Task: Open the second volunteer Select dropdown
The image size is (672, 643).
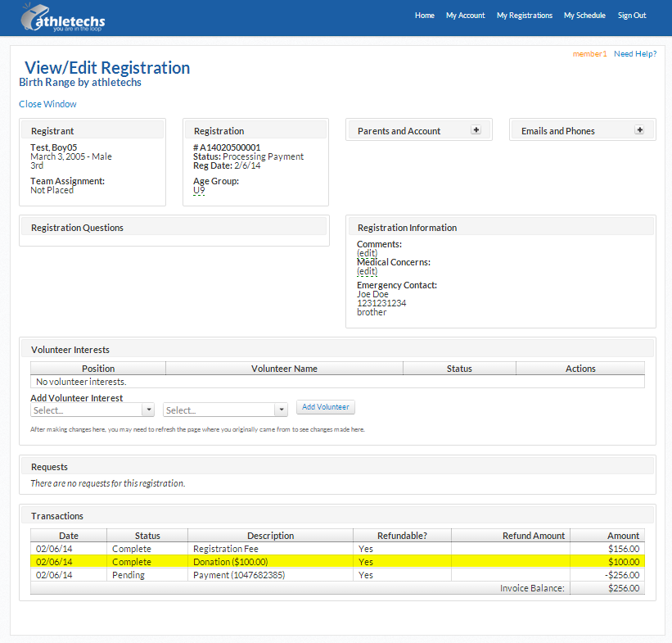Action: point(225,410)
